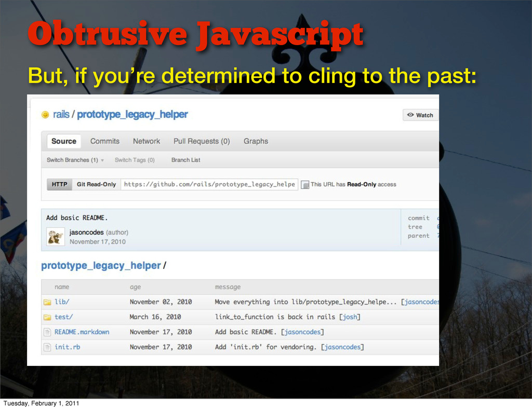The image size is (532, 409).
Task: Click the "Add 'init.rb' for vendoring." message
Action: click(x=265, y=347)
